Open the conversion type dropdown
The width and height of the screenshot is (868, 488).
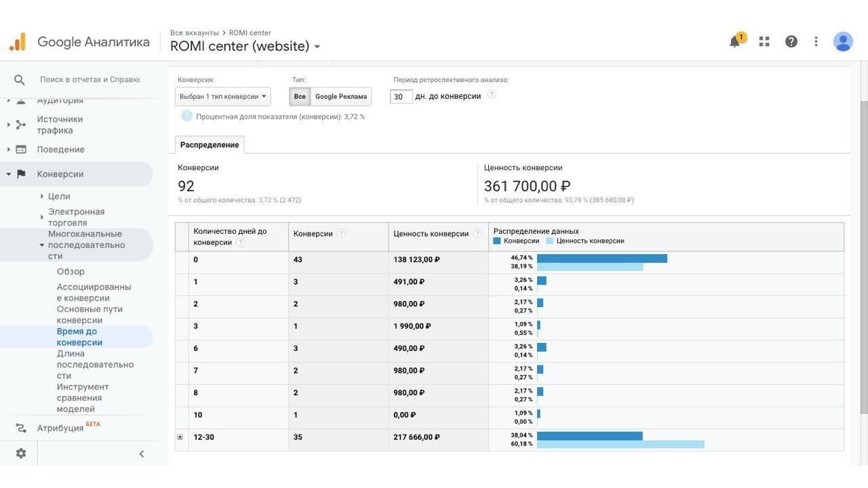[222, 96]
